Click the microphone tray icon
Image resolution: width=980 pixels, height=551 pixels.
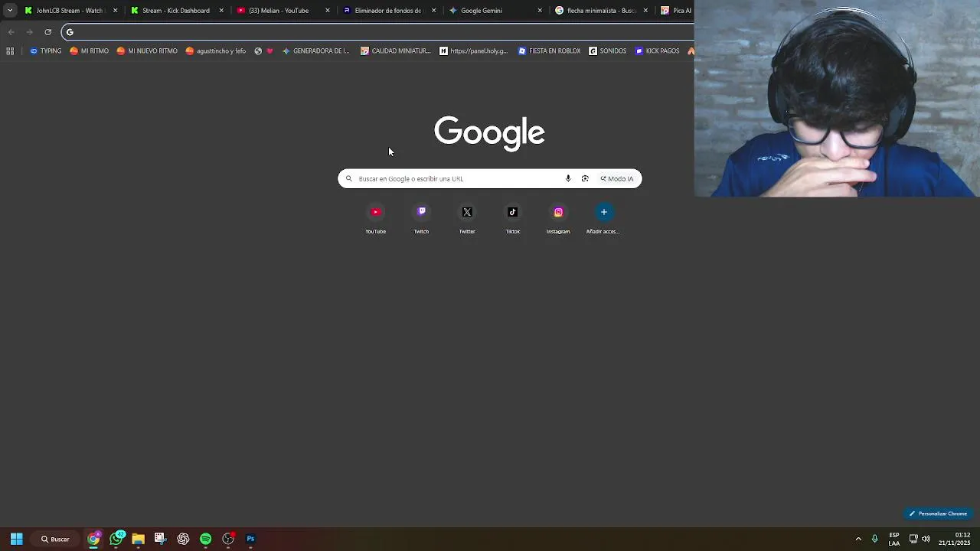click(874, 539)
